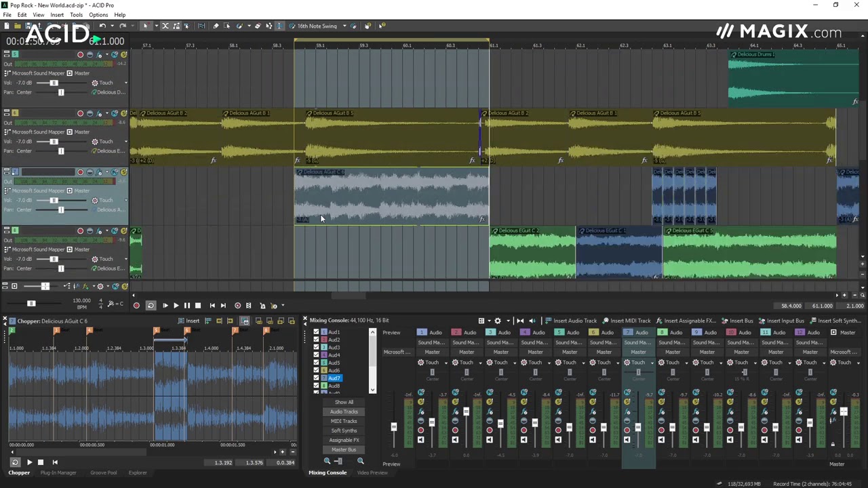
Task: Open the Touch dropdown on mixer channel 1
Action: coord(447,363)
